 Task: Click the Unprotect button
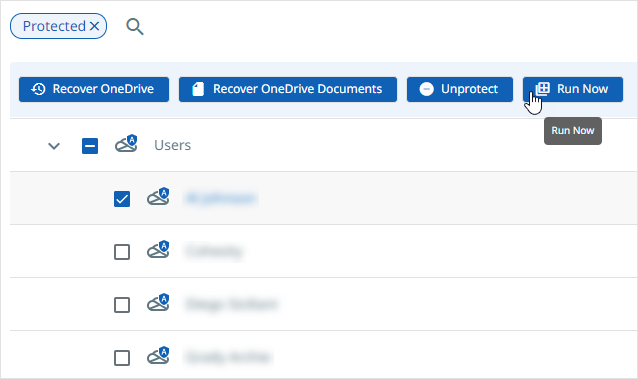coord(460,89)
